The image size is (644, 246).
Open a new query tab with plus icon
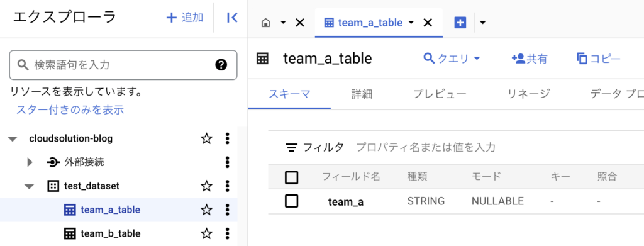pos(460,23)
